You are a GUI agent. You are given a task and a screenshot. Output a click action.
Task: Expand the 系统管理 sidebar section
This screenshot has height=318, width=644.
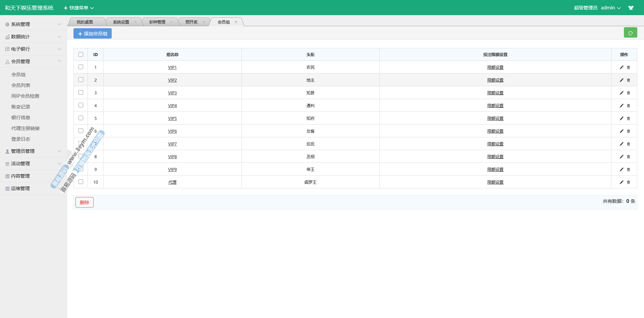(x=33, y=24)
